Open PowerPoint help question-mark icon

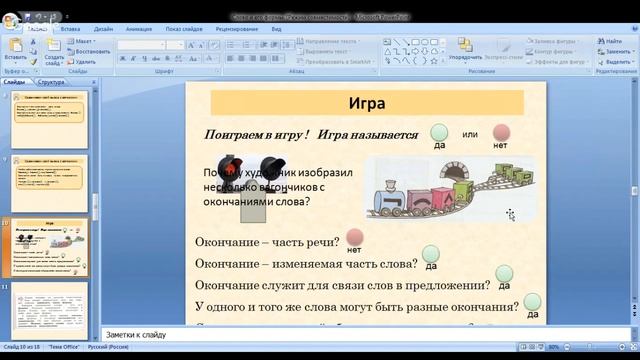(x=635, y=29)
